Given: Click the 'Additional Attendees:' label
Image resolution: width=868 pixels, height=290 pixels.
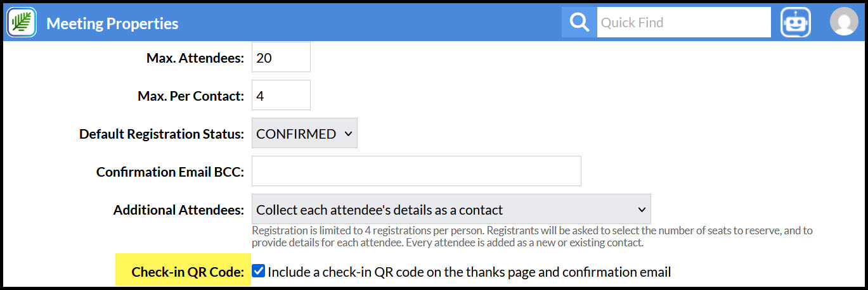Looking at the screenshot, I should point(179,210).
